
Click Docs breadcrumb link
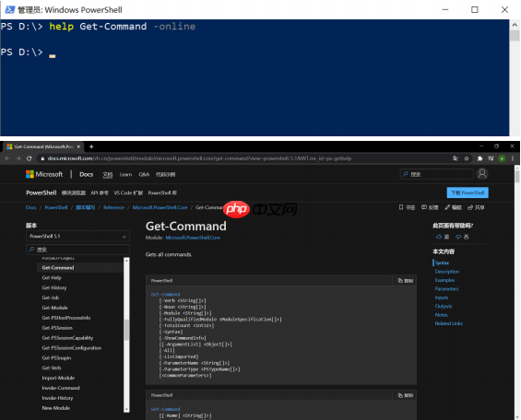pos(31,207)
